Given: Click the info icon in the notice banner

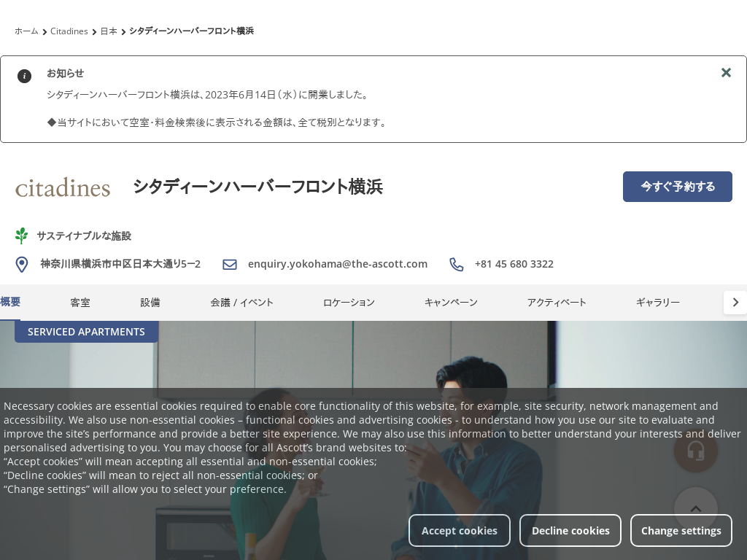Looking at the screenshot, I should [x=24, y=76].
